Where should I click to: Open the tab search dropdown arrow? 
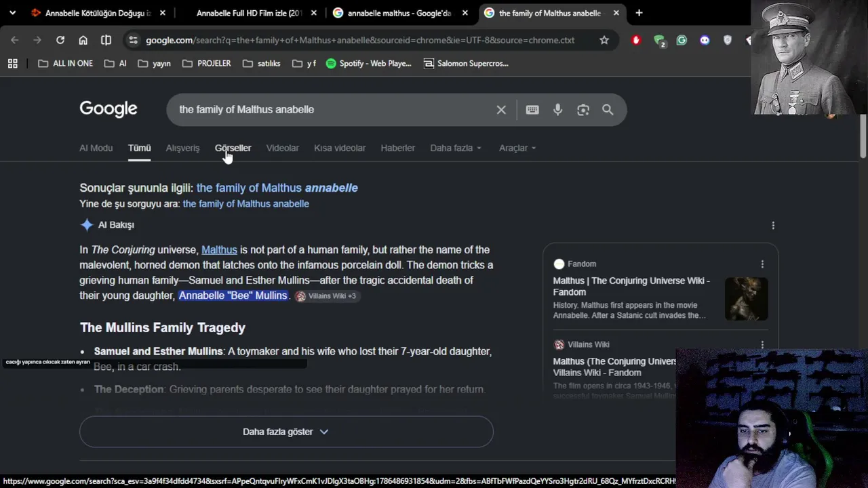(12, 13)
